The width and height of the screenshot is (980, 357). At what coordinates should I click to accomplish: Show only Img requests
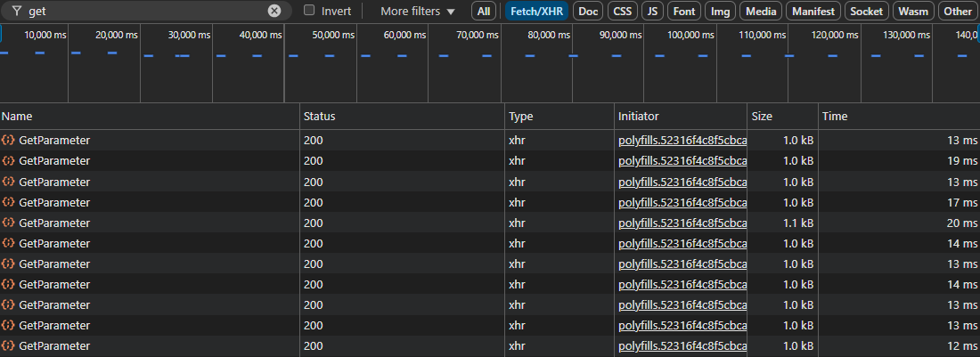(x=719, y=12)
